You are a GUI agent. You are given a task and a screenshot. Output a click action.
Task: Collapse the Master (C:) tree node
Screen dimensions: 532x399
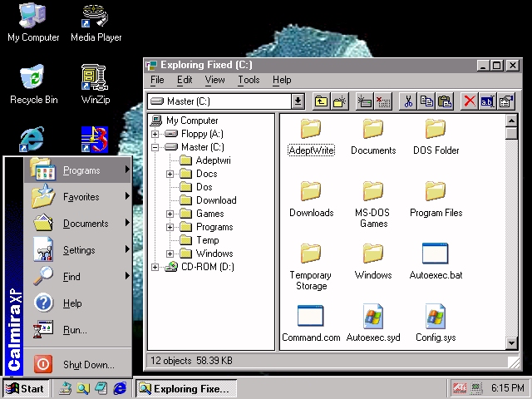point(155,147)
